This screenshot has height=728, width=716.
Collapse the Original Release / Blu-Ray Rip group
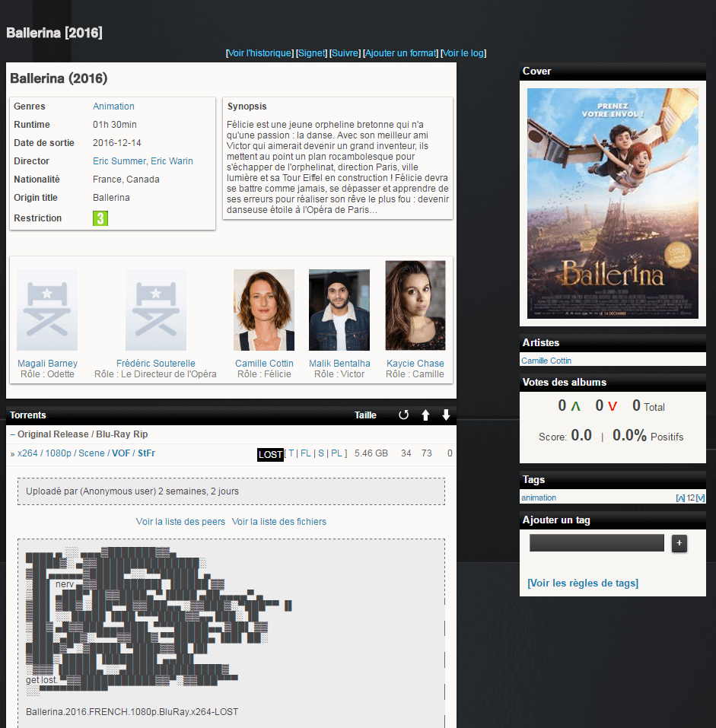13,434
